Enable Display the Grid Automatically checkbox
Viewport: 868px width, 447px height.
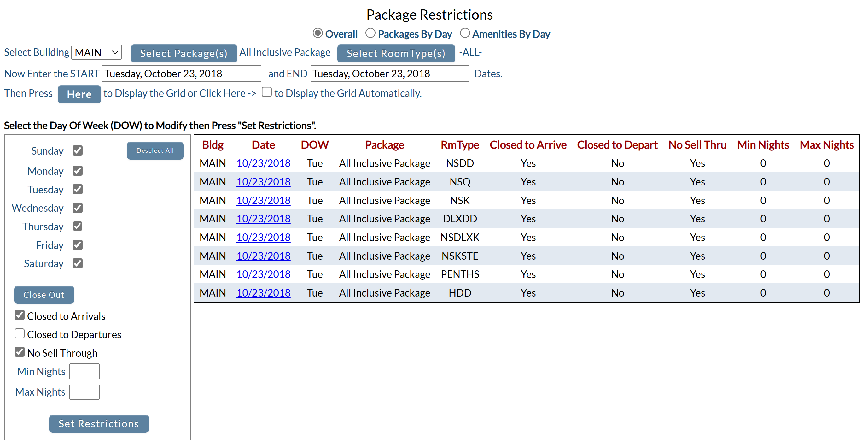[266, 92]
